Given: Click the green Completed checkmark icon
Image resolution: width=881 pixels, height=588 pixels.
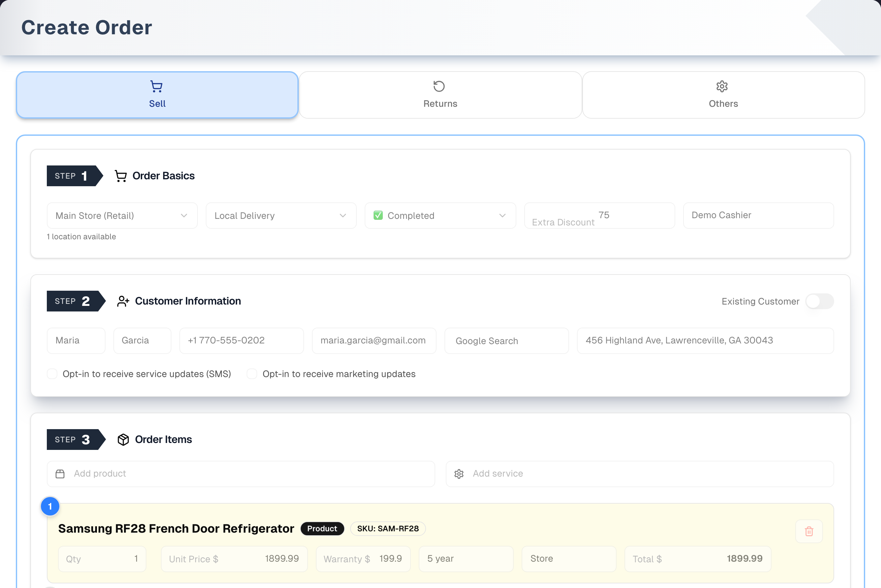Looking at the screenshot, I should click(378, 215).
